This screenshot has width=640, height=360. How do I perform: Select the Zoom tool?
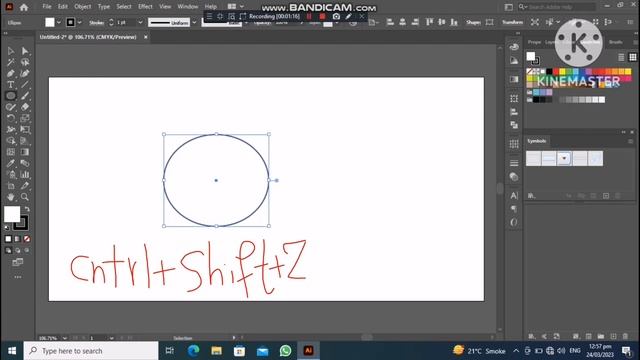coord(25,197)
